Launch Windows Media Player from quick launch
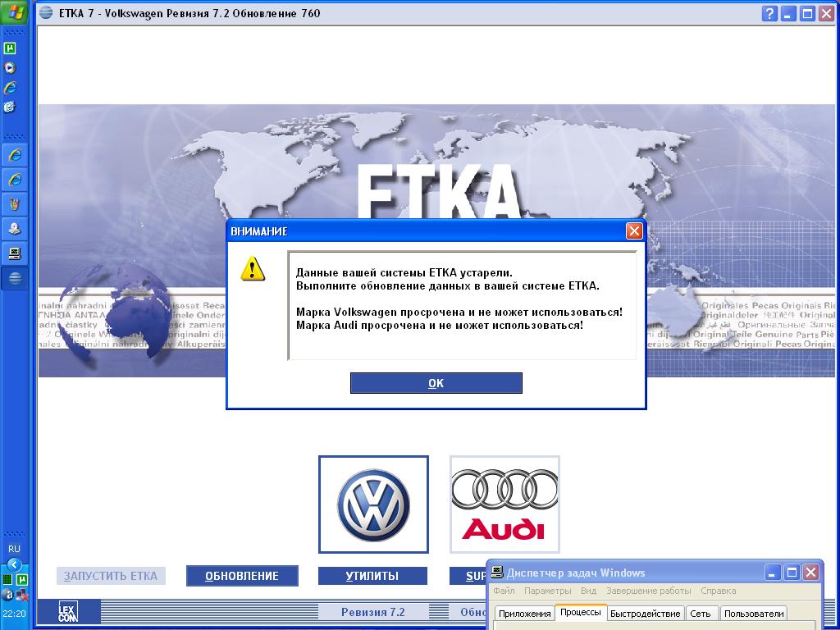Screen dimensions: 840x630 [11, 68]
